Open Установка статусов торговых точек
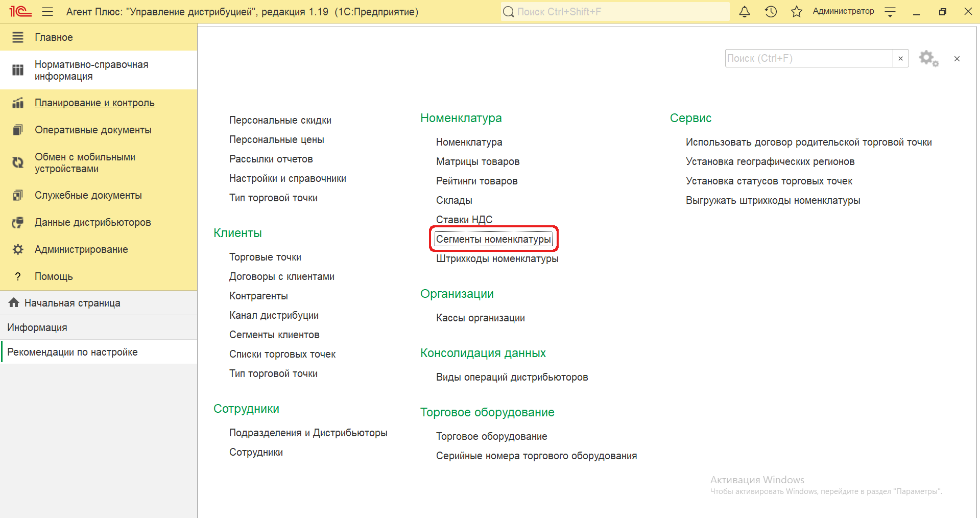 coord(769,181)
